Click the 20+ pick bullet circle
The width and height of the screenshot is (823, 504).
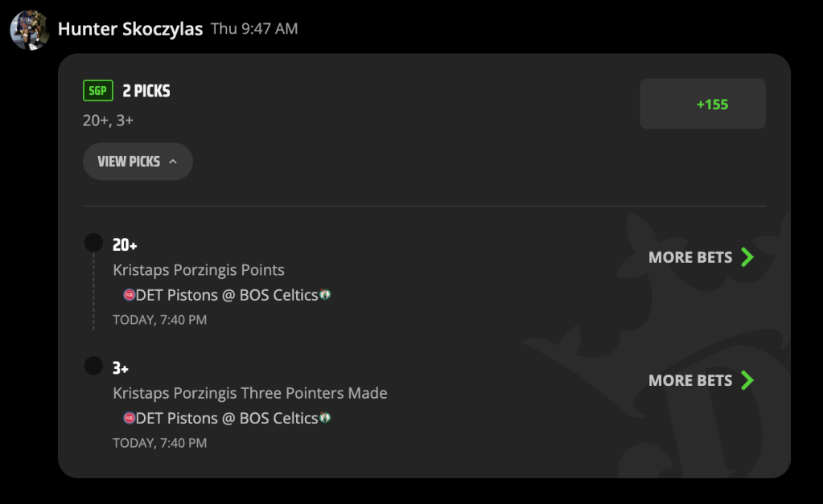tap(93, 243)
